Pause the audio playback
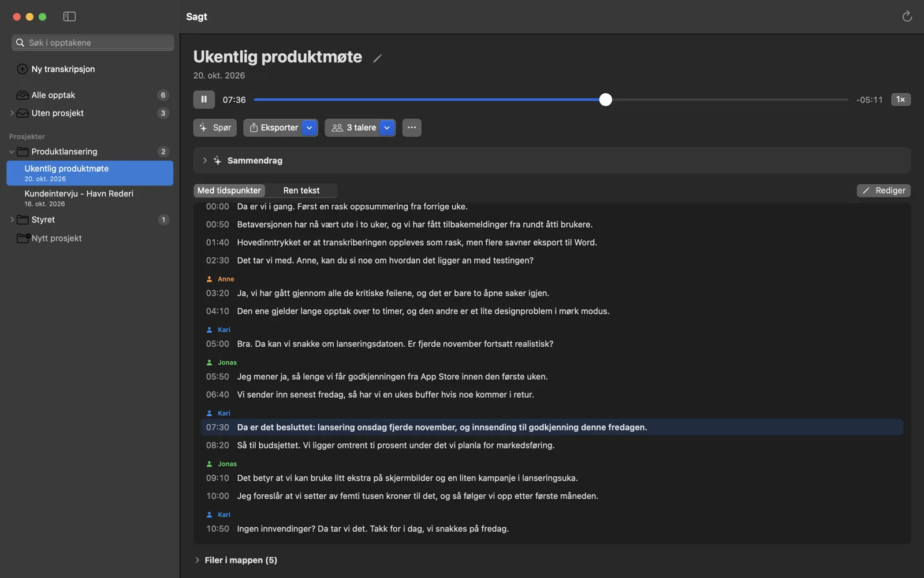The image size is (924, 578). pos(204,99)
